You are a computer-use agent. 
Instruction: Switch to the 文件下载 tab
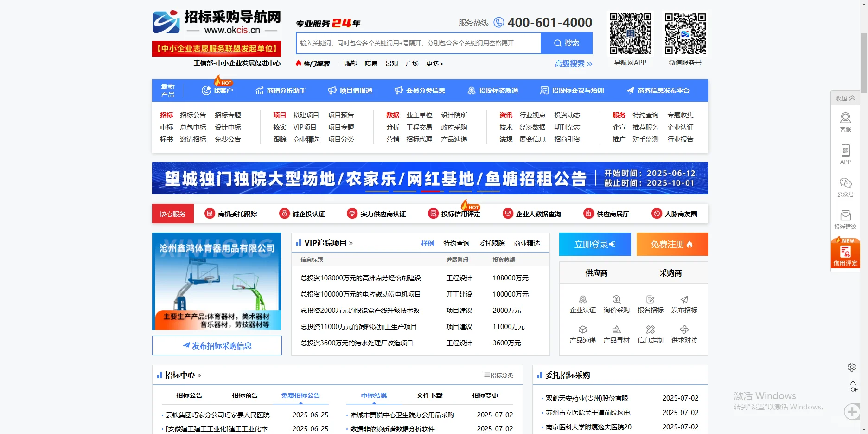(430, 395)
